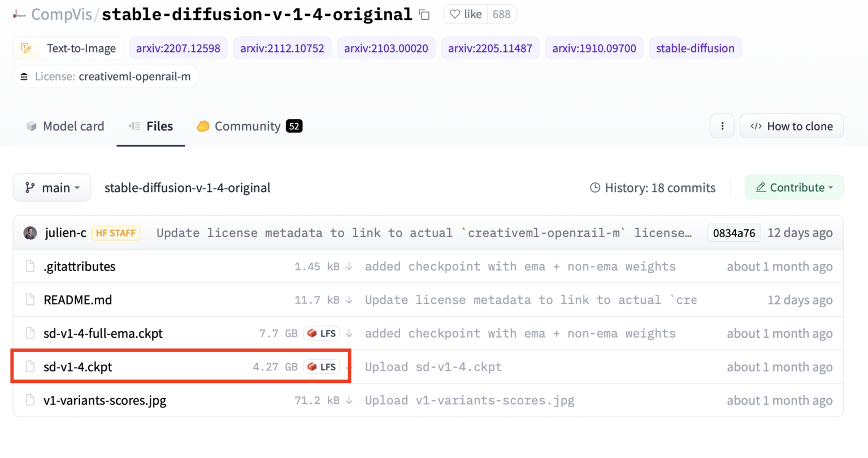
Task: Download README.md using the arrow icon
Action: (x=349, y=300)
